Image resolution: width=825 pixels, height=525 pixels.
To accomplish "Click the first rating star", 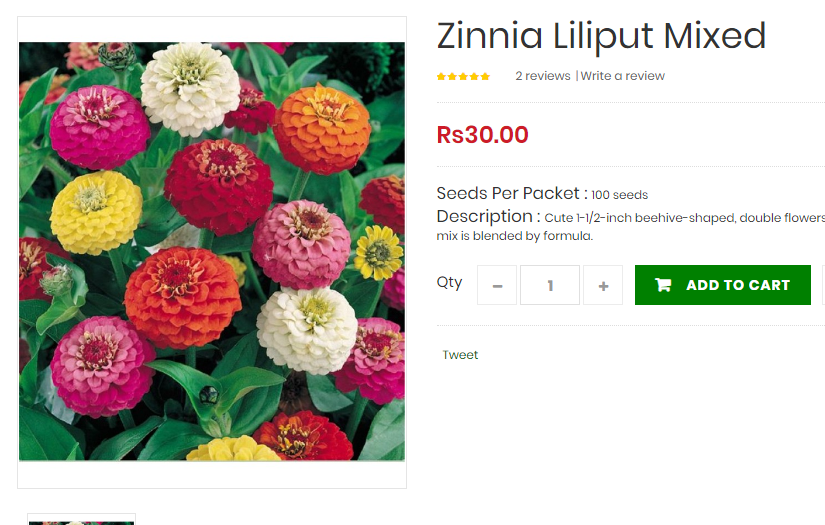I will coord(441,77).
